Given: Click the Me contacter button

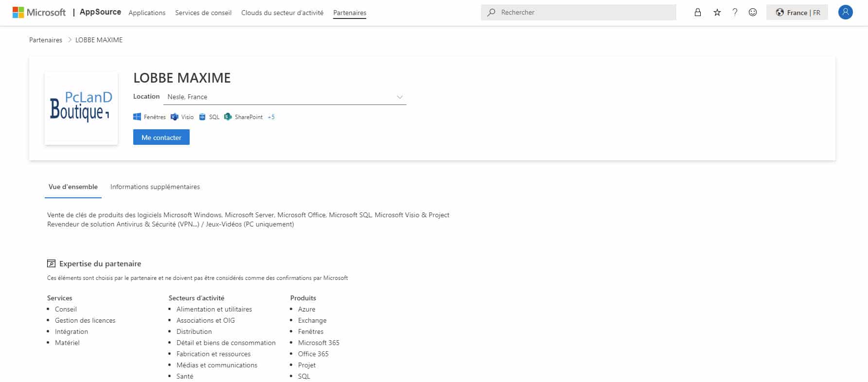Looking at the screenshot, I should coord(161,137).
